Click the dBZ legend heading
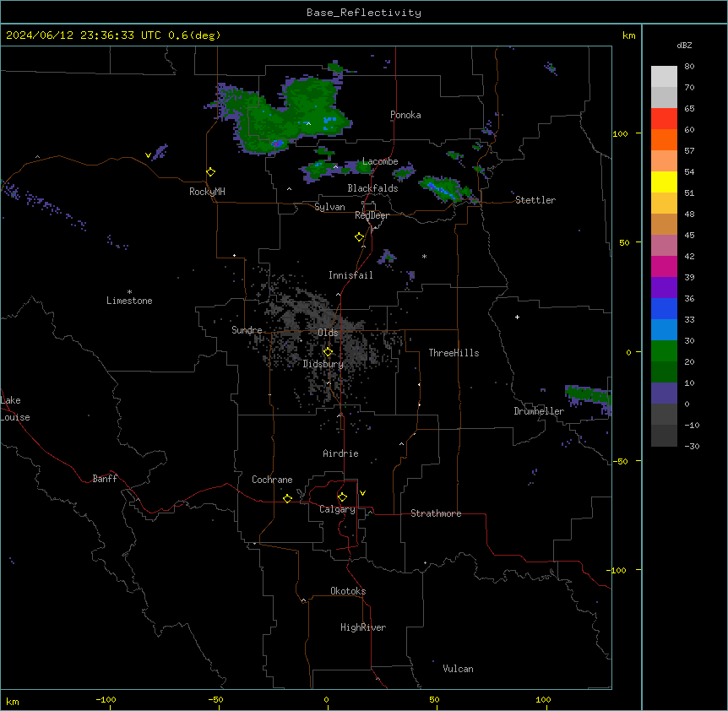728x711 pixels. 684,45
